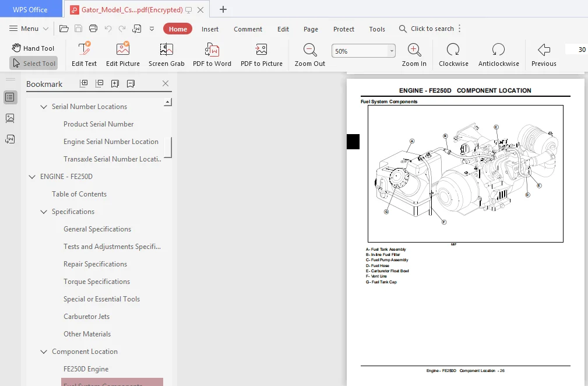Switch to the Tools tab

(377, 29)
